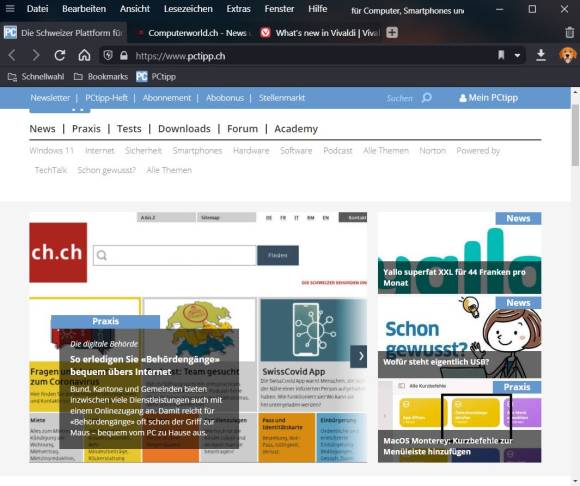The width and height of the screenshot is (580, 486).
Task: Open the Sicherheit topic link
Action: click(143, 151)
